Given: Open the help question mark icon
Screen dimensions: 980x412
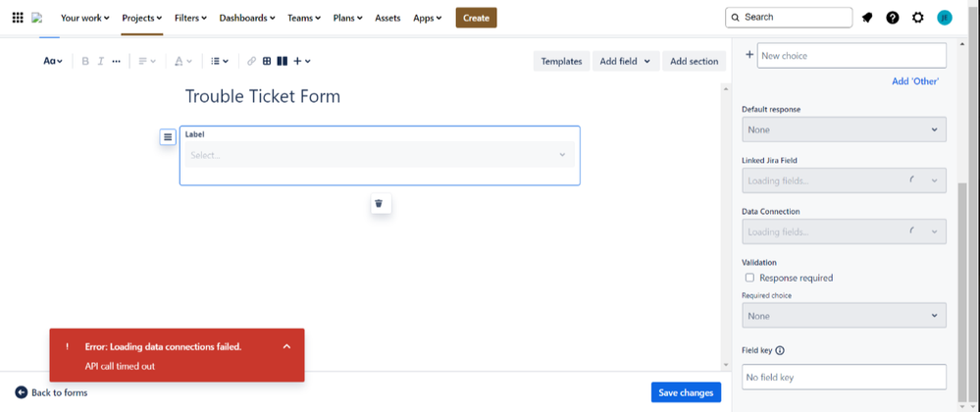Looking at the screenshot, I should click(893, 18).
